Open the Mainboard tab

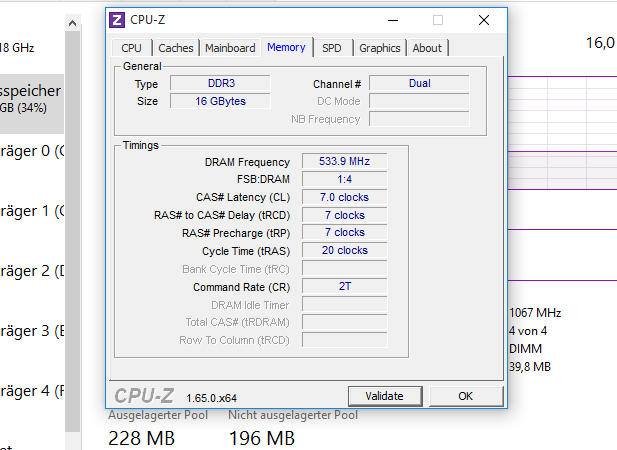(x=230, y=48)
